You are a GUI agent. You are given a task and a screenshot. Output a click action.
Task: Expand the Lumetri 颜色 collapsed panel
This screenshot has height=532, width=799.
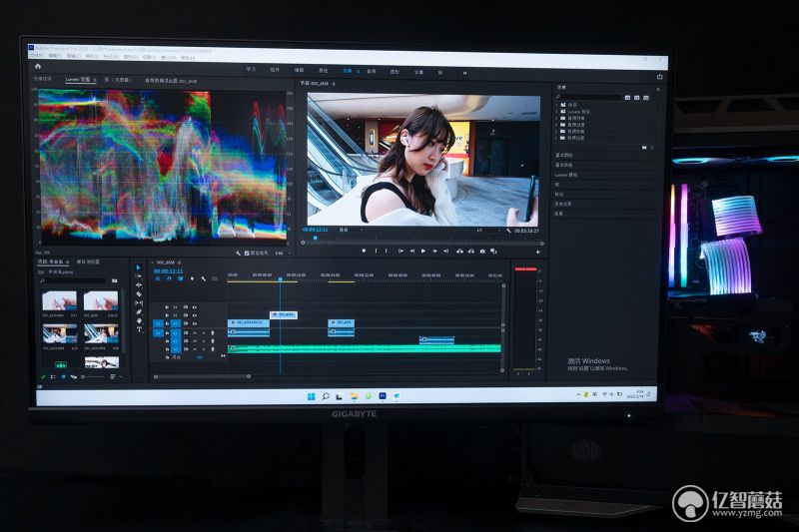click(565, 175)
